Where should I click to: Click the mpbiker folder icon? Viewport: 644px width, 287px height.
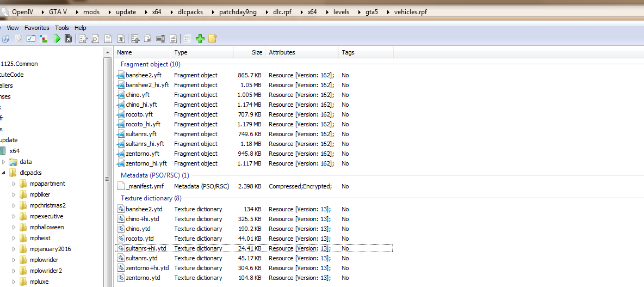click(23, 194)
